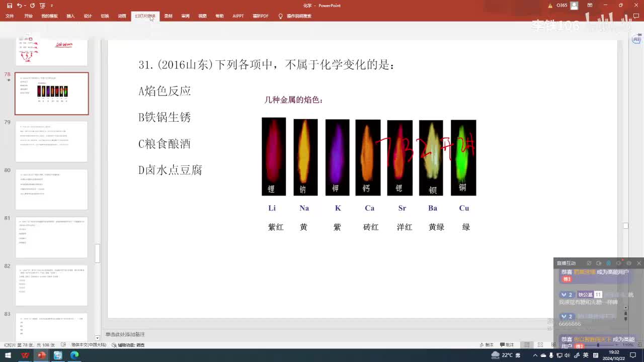This screenshot has width=644, height=362.
Task: Click the spell check icon in status bar
Action: tap(63, 345)
